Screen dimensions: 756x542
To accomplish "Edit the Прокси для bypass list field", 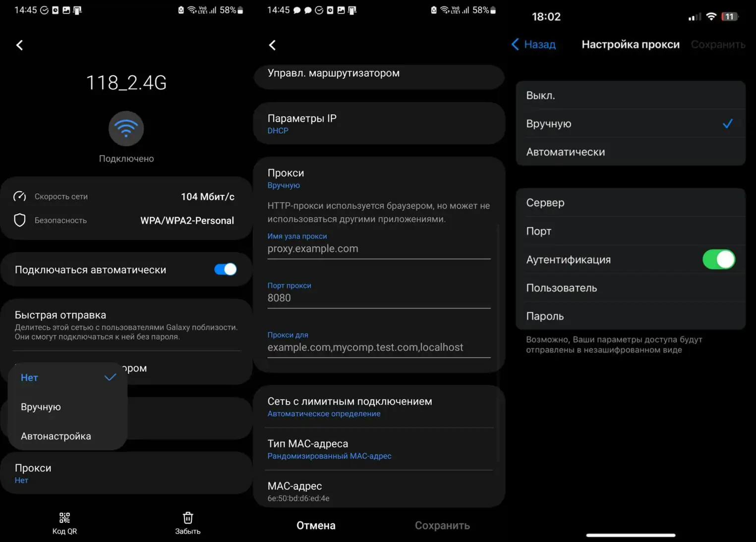I will 379,347.
